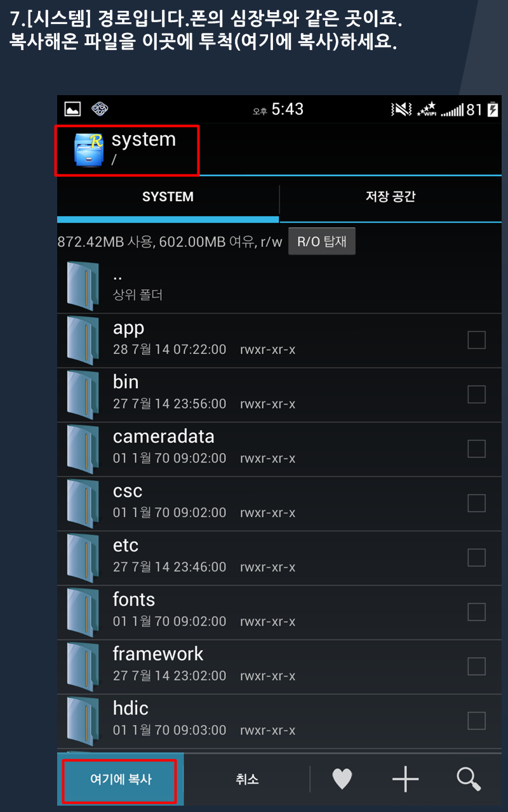Switch to the SYSTEM tab
The image size is (508, 812).
point(168,197)
